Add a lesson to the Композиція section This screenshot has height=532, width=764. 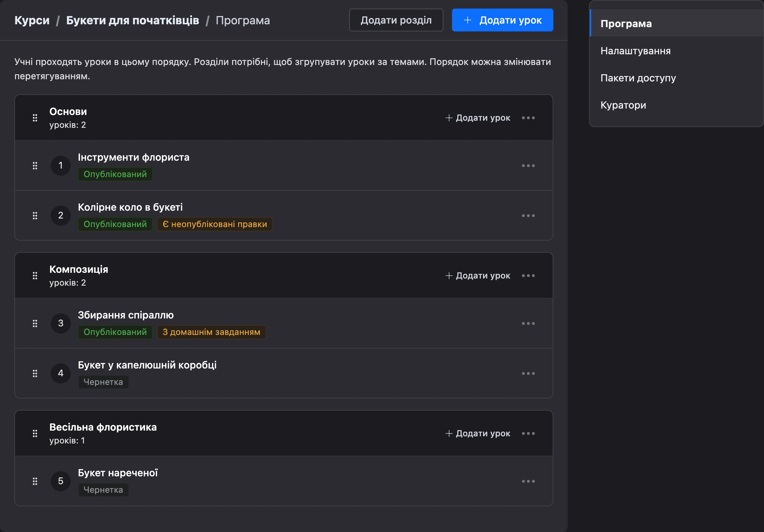click(x=478, y=276)
